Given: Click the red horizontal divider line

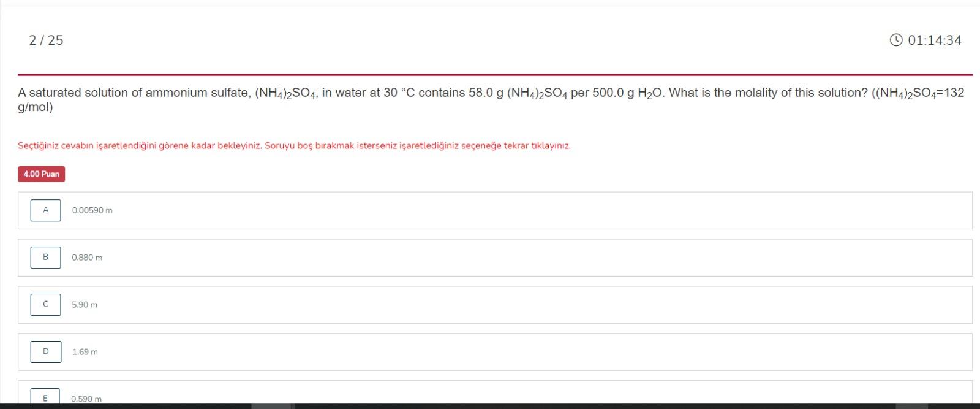Looking at the screenshot, I should [x=495, y=75].
